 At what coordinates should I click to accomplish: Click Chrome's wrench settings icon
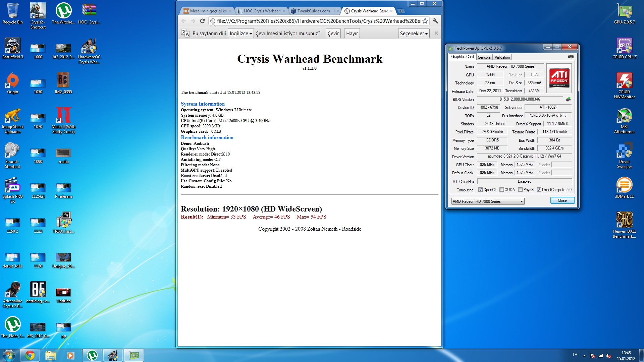tap(435, 21)
